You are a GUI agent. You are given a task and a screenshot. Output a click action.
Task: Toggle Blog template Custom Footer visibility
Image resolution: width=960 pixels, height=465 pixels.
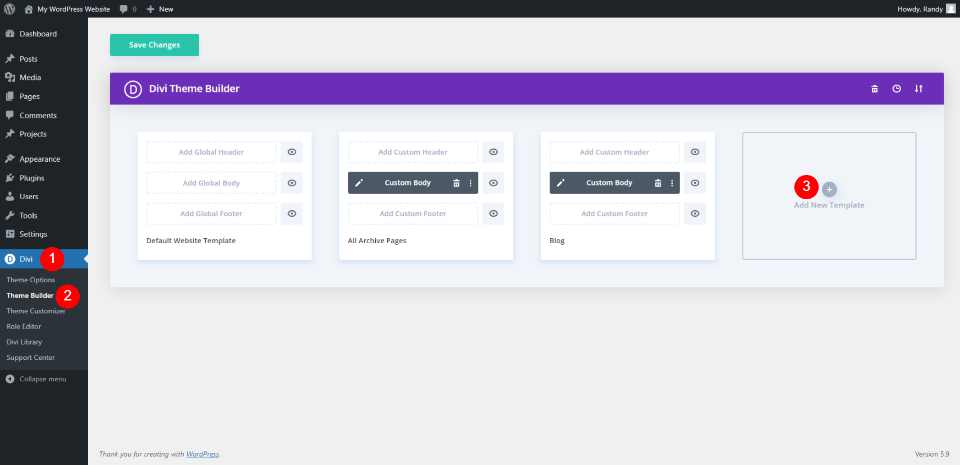click(x=695, y=214)
